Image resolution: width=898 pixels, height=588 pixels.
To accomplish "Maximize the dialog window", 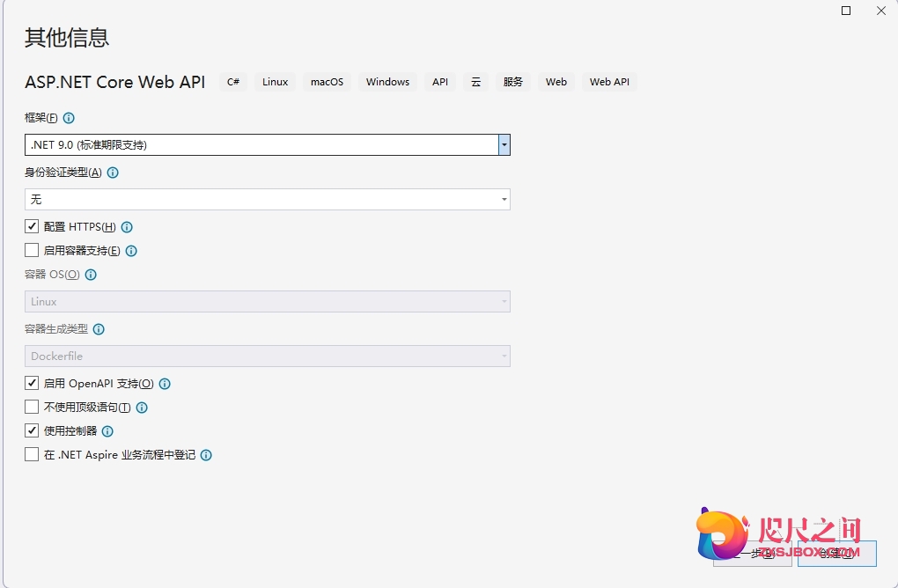I will tap(846, 11).
